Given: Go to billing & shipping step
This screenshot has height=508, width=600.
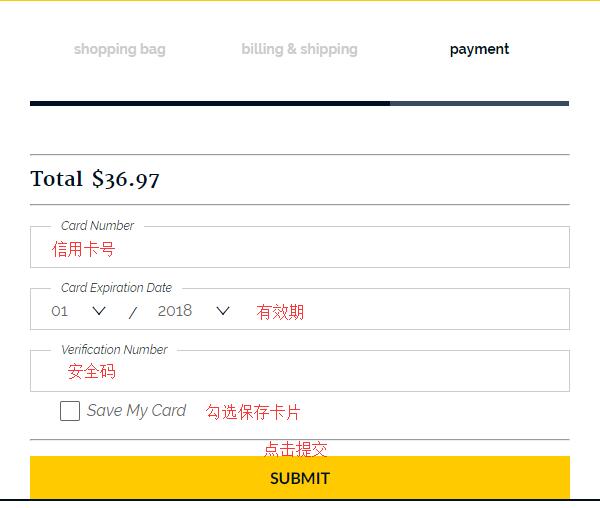Looking at the screenshot, I should click(300, 49).
